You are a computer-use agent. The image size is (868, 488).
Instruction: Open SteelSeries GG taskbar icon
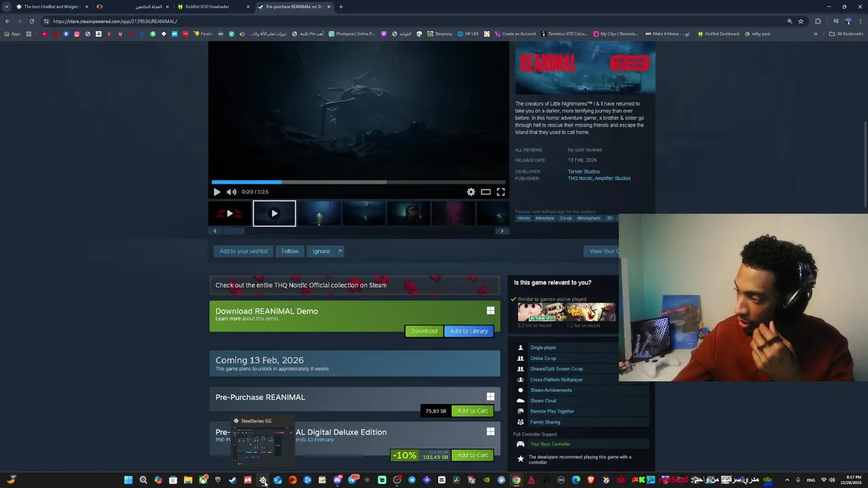tap(263, 480)
